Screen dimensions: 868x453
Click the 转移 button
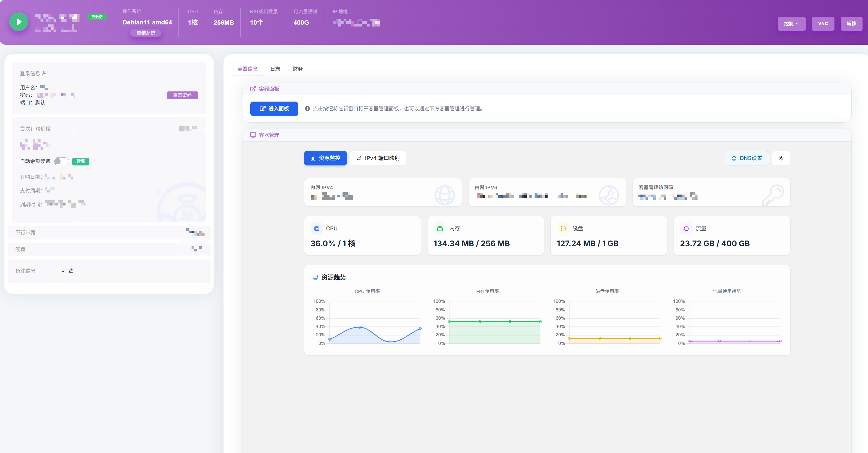pos(851,24)
